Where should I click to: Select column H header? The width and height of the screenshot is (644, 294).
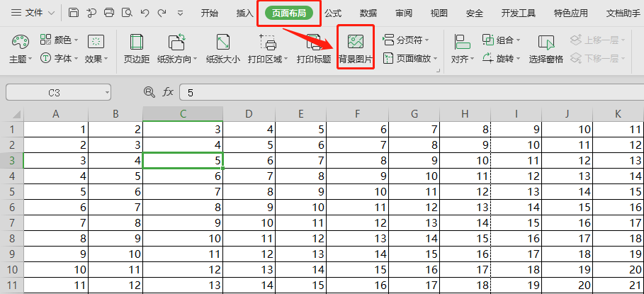(465, 114)
